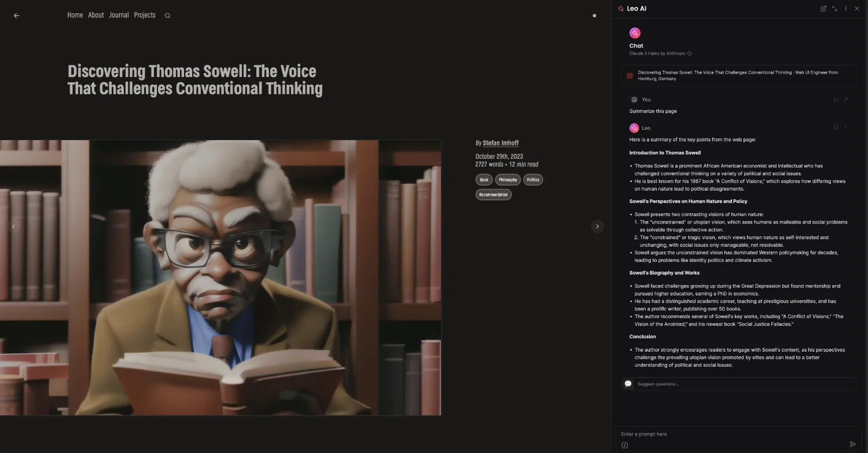Image resolution: width=868 pixels, height=453 pixels.
Task: Go back using the left arrow
Action: tap(16, 16)
